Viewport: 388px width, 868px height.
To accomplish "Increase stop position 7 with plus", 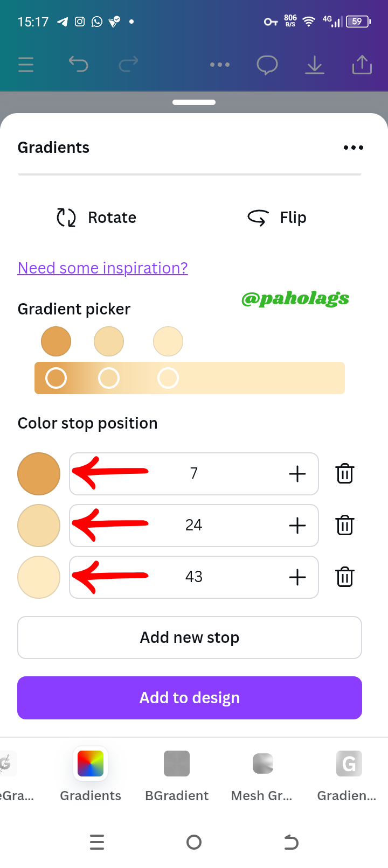I will point(297,474).
